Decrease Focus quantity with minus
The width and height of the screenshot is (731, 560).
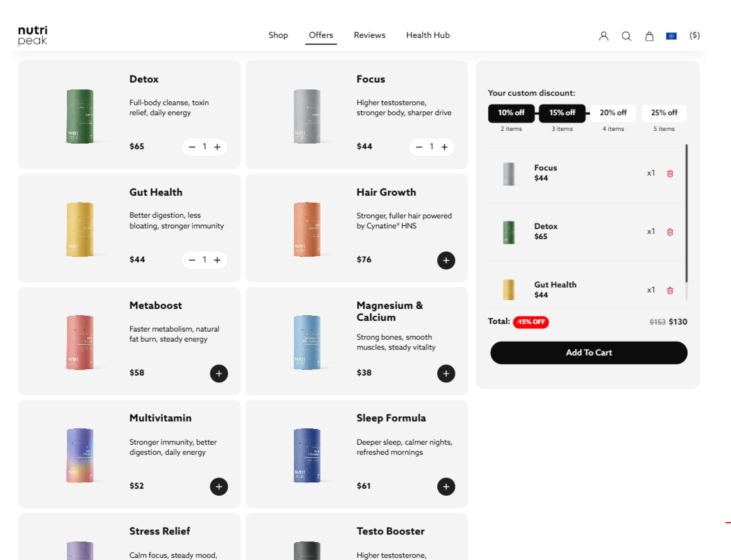pos(419,147)
